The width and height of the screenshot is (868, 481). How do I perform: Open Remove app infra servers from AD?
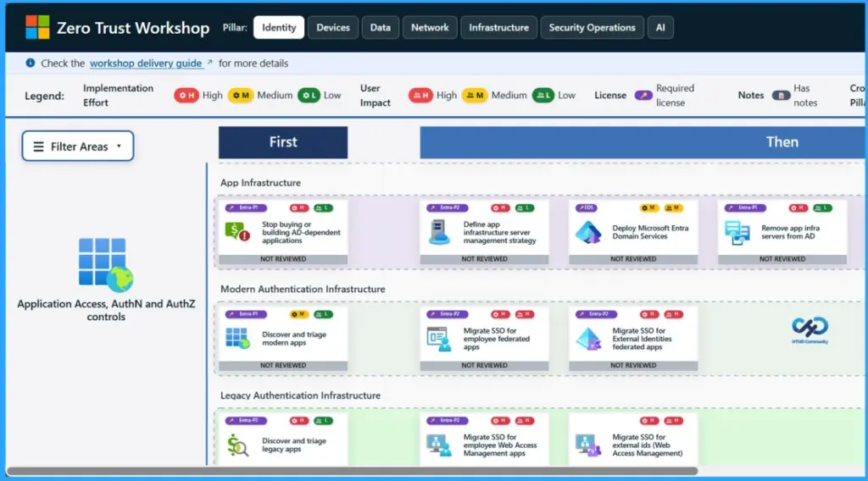[x=782, y=232]
